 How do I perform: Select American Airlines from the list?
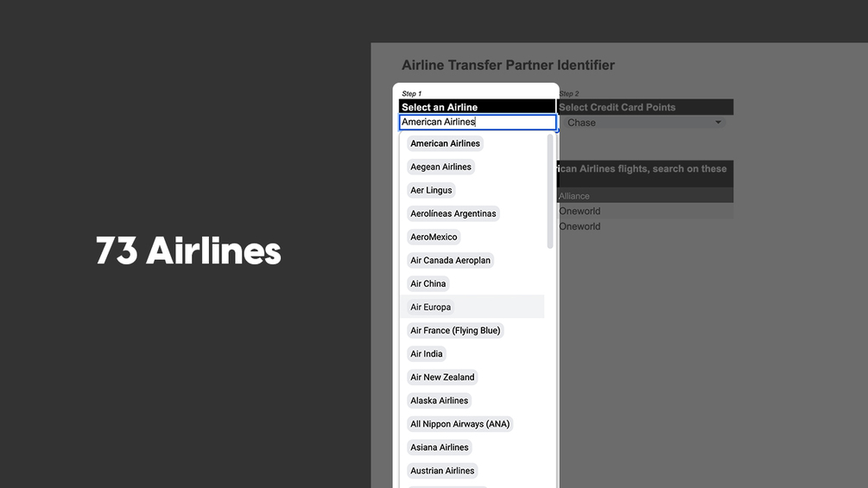445,143
